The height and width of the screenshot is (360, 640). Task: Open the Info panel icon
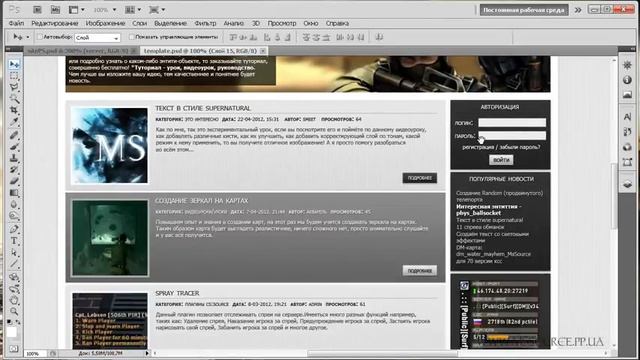click(627, 80)
